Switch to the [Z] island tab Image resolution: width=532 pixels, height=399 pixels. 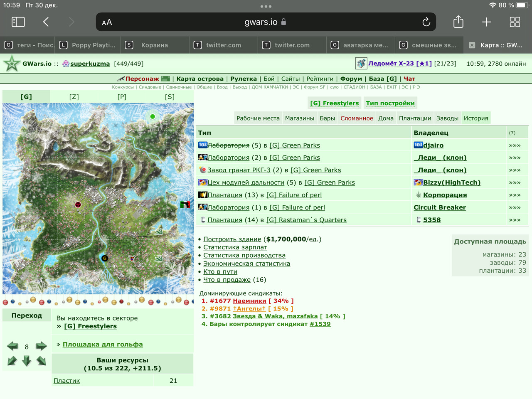click(x=74, y=96)
